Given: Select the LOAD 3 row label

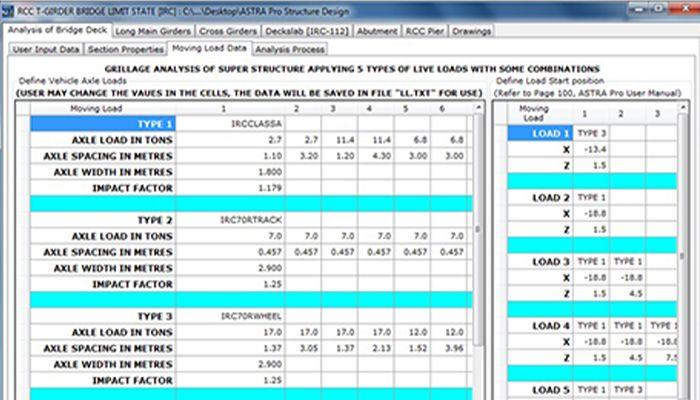Looking at the screenshot, I should pos(540,262).
